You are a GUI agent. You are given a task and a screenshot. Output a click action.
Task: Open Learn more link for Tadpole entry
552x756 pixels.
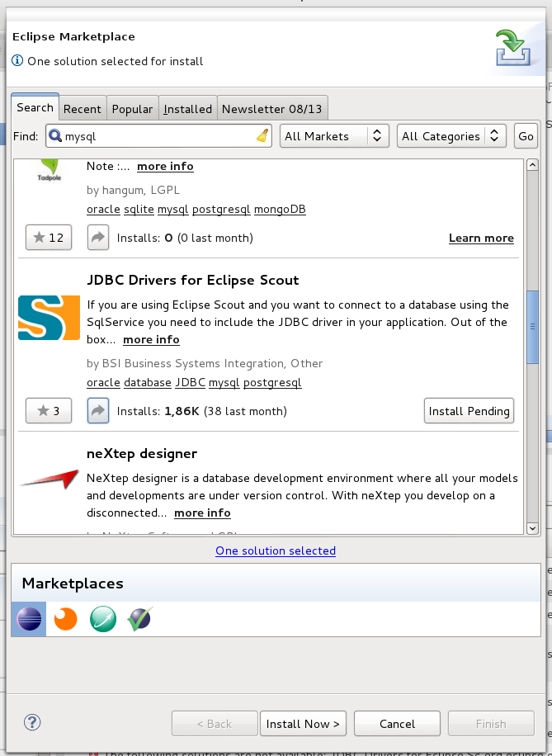481,238
